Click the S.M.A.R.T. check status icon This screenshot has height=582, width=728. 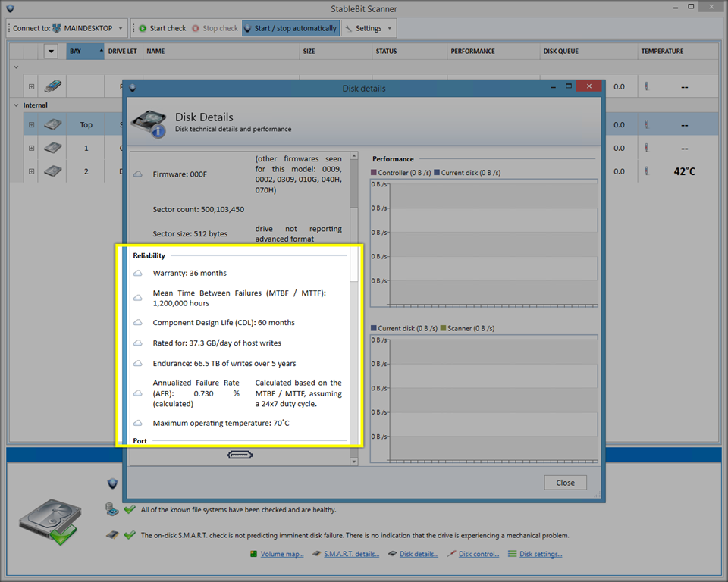point(112,535)
